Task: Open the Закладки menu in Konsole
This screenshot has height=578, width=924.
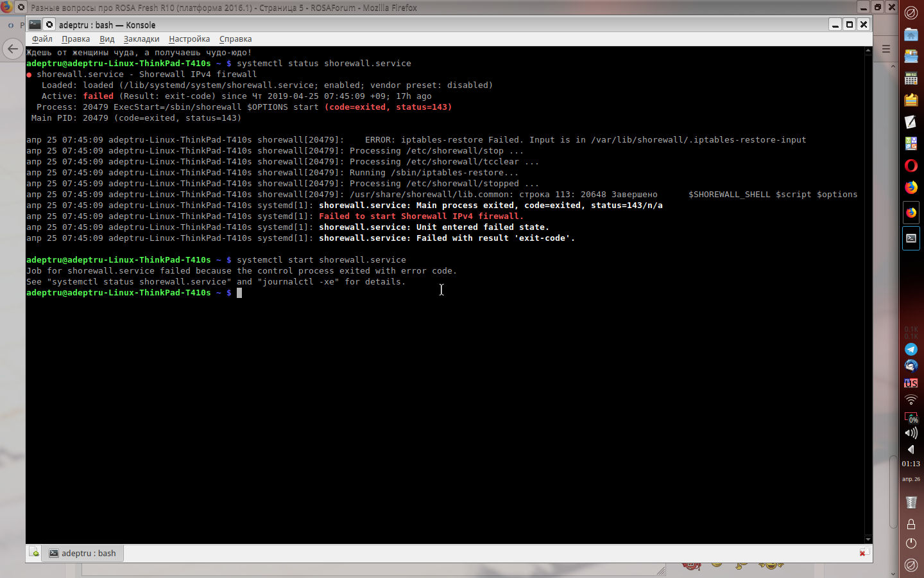Action: [141, 39]
